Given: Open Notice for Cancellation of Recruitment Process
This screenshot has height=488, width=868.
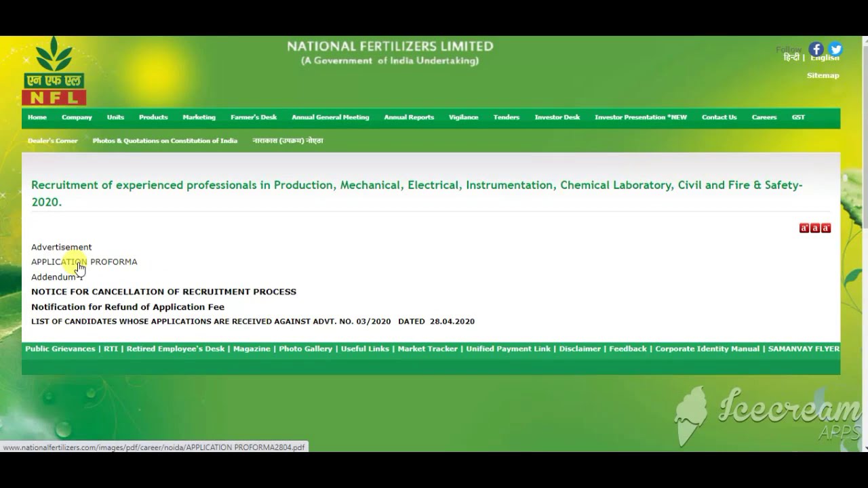Looking at the screenshot, I should tap(163, 292).
